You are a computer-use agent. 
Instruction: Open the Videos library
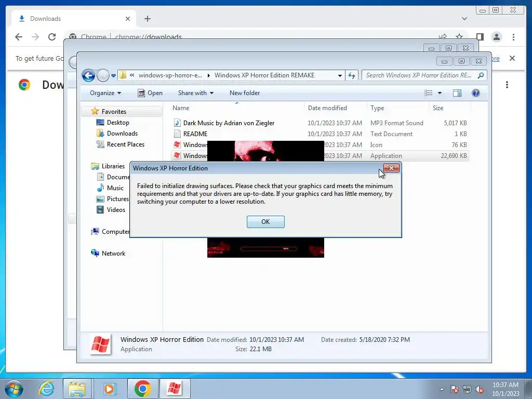(116, 210)
